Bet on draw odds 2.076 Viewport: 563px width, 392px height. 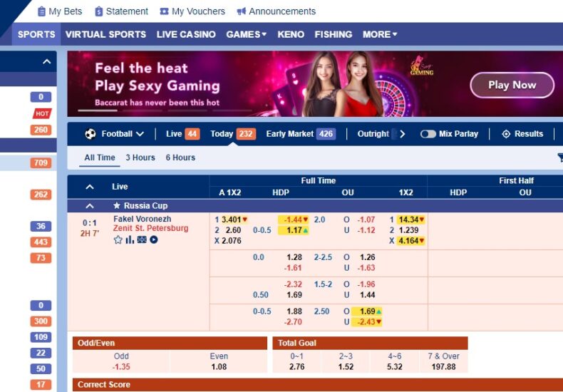231,241
